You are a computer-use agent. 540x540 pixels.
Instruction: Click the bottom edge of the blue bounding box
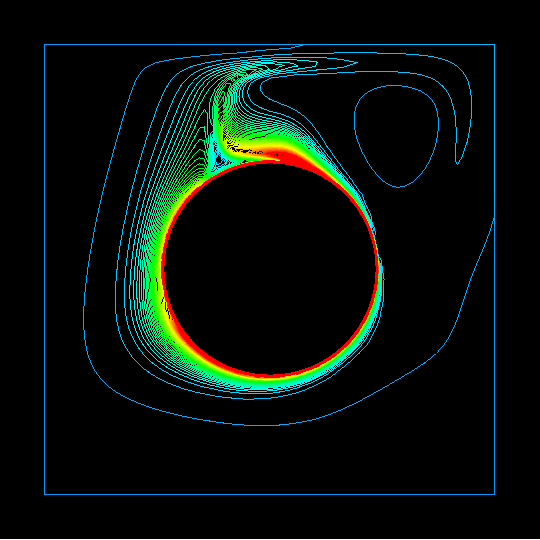click(269, 494)
